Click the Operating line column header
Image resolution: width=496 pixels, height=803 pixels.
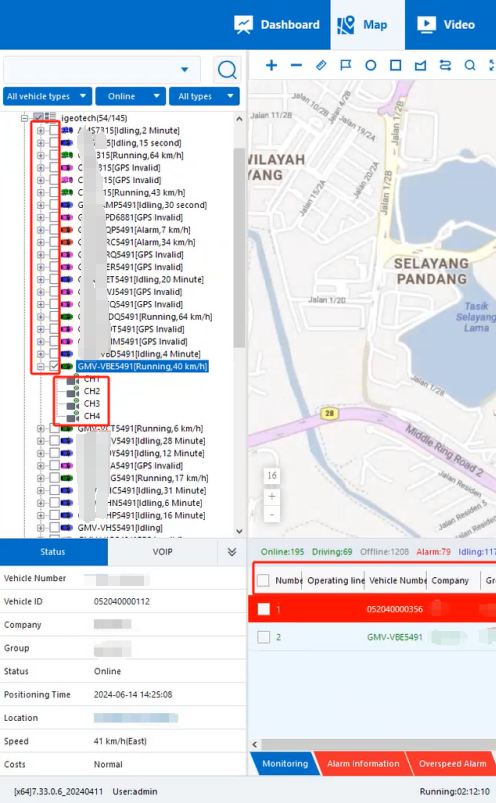[x=335, y=580]
